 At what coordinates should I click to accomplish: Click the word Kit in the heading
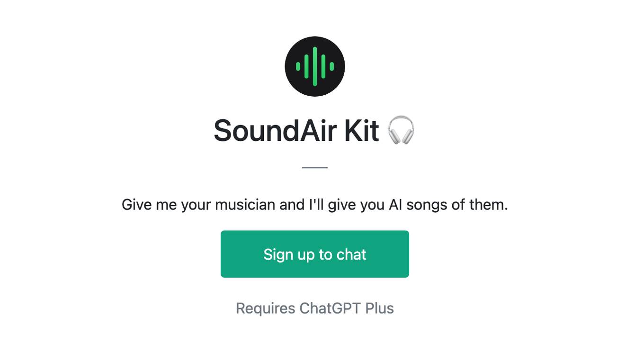(361, 130)
